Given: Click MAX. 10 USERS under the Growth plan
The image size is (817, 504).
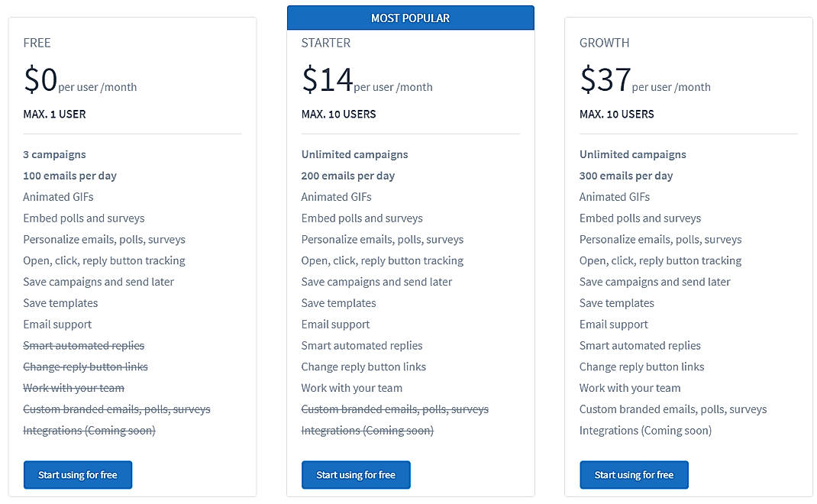Looking at the screenshot, I should pyautogui.click(x=617, y=114).
